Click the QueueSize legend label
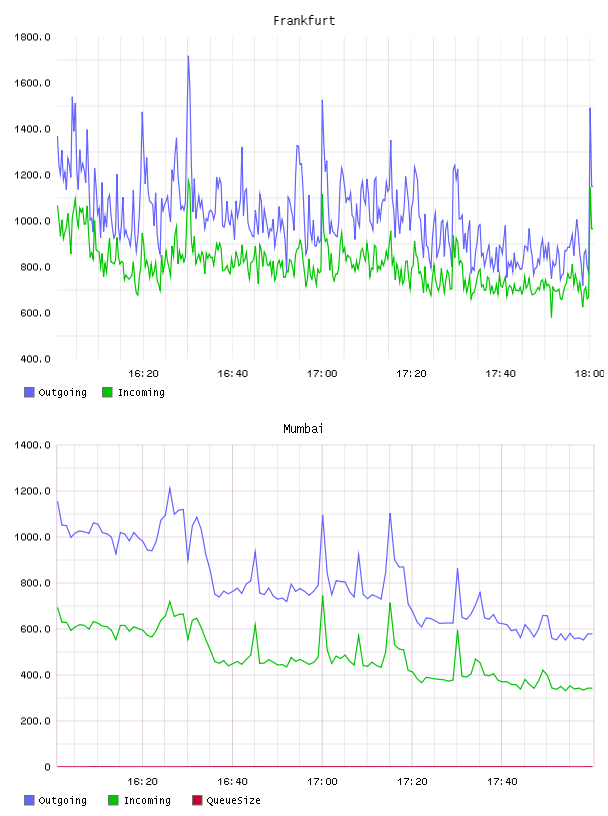Viewport: 608px width, 816px height. pyautogui.click(x=233, y=800)
